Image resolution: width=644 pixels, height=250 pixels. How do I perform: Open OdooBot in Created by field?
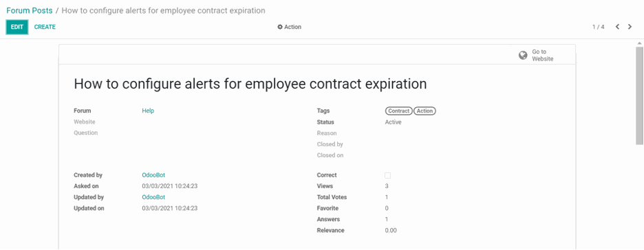click(153, 175)
